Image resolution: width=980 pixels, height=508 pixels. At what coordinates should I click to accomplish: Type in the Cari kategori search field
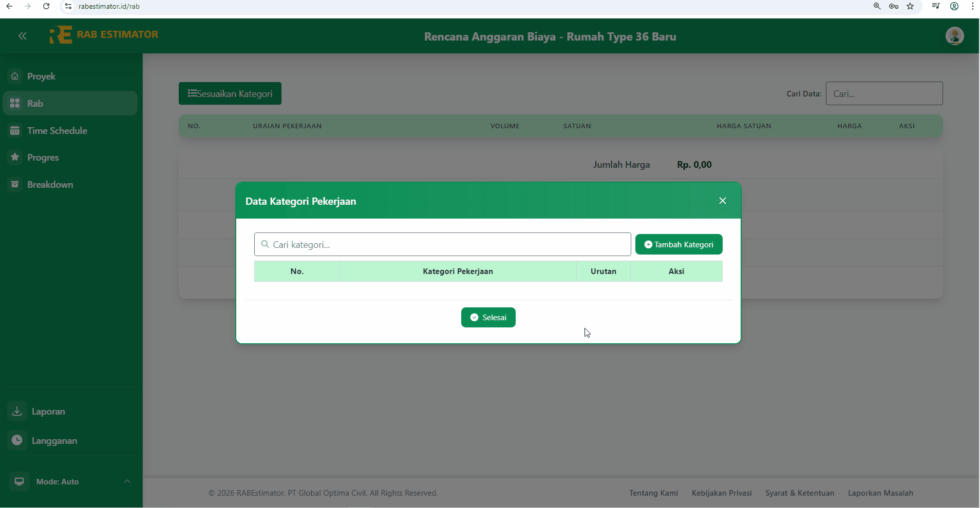(442, 244)
